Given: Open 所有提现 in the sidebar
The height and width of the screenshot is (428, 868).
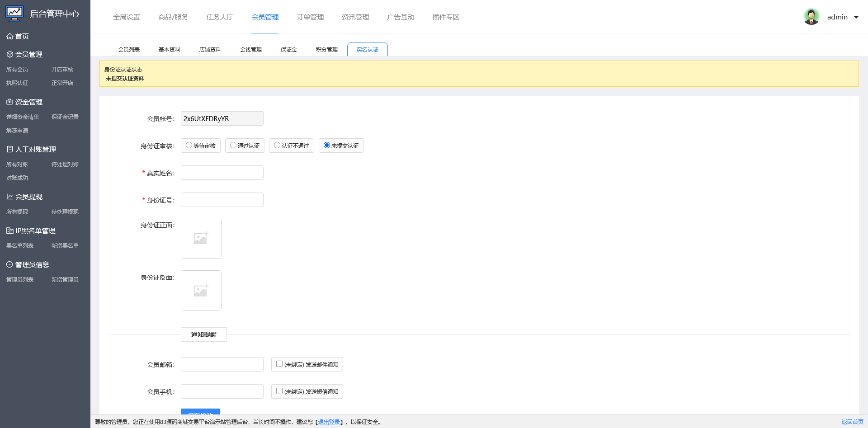Looking at the screenshot, I should pos(17,212).
